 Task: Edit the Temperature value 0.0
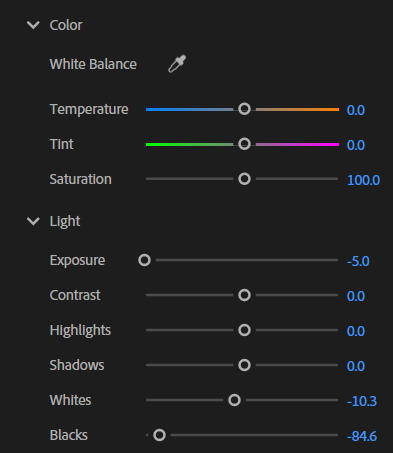(356, 110)
